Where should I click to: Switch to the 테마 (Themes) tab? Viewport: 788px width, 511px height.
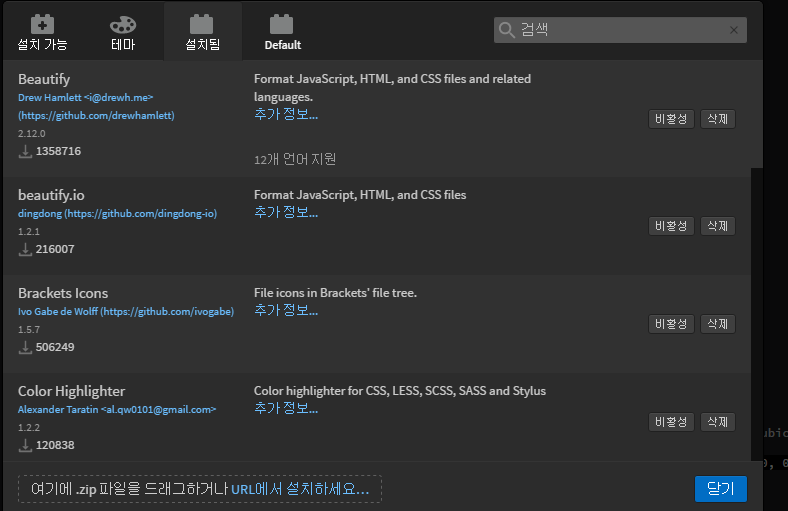(x=123, y=33)
